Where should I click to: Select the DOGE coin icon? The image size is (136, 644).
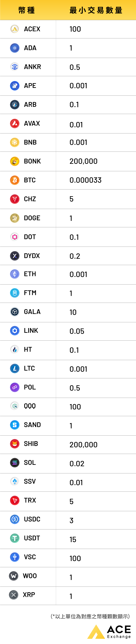coord(15,218)
